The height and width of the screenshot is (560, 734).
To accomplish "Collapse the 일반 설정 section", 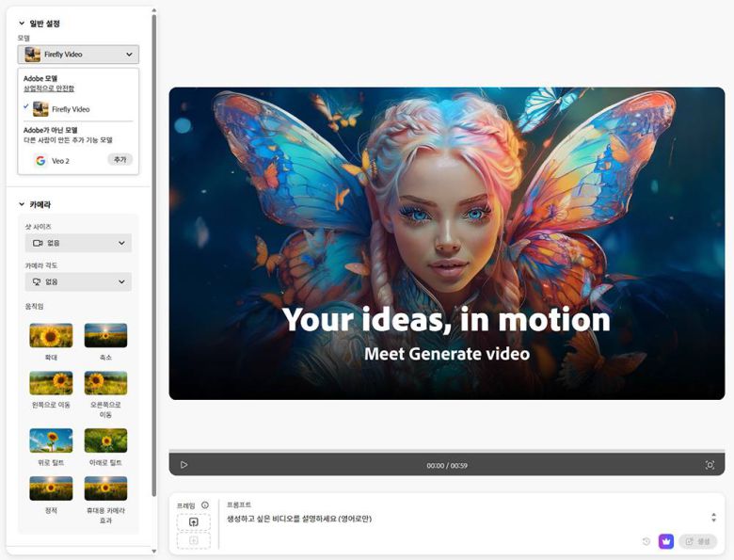I will click(22, 23).
